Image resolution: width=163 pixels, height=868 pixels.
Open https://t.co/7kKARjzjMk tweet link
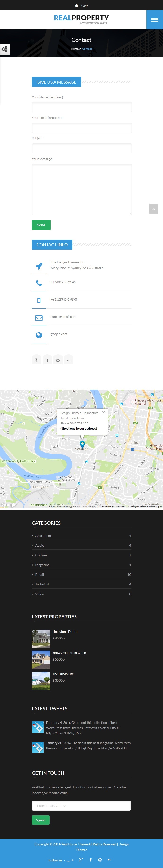point(64,733)
